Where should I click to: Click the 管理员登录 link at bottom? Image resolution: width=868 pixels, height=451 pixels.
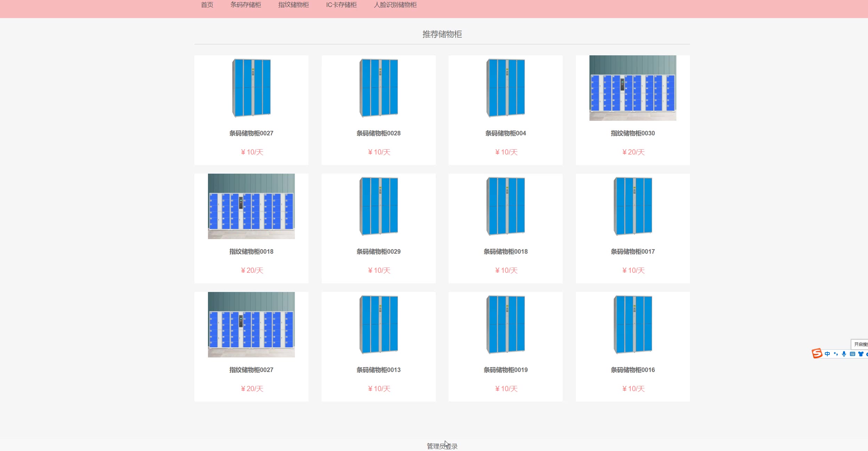(x=442, y=446)
